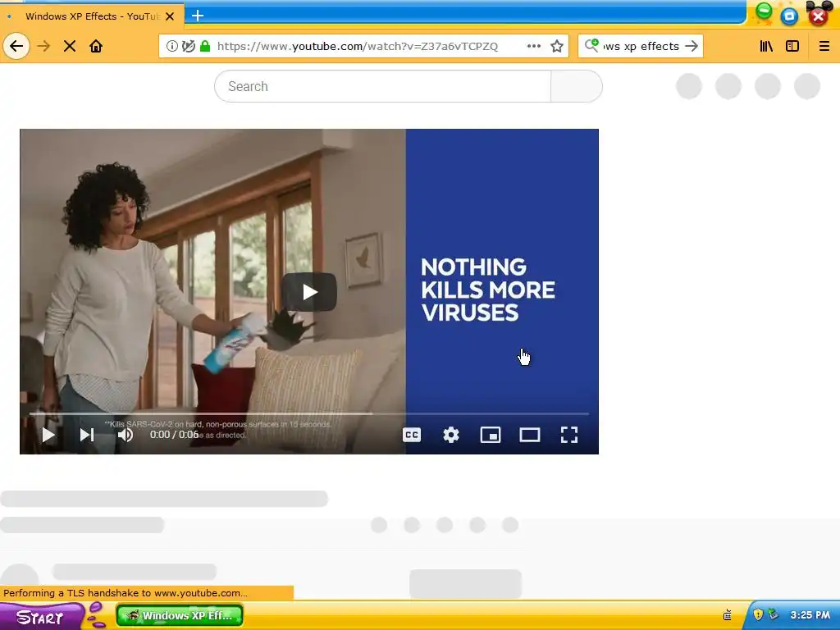This screenshot has height=630, width=840.
Task: Click the green padlock security icon
Action: pos(204,46)
